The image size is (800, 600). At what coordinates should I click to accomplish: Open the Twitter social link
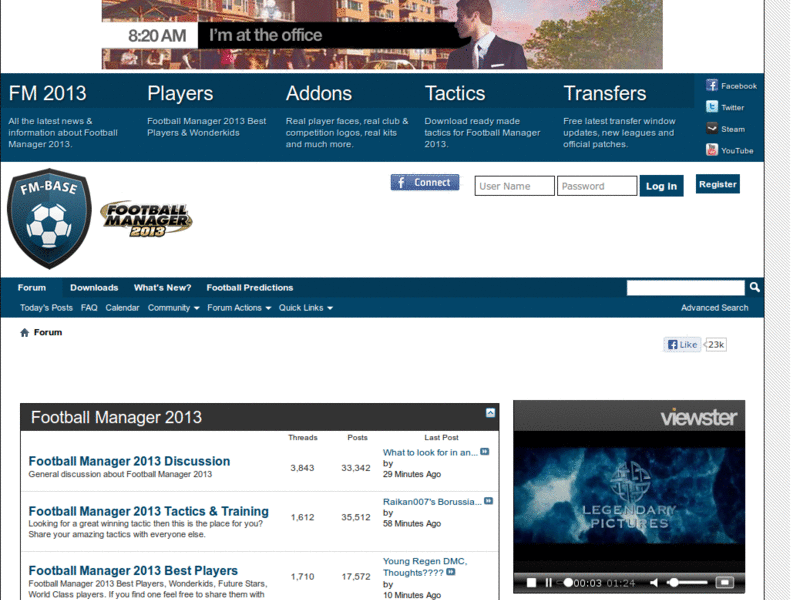coord(724,107)
